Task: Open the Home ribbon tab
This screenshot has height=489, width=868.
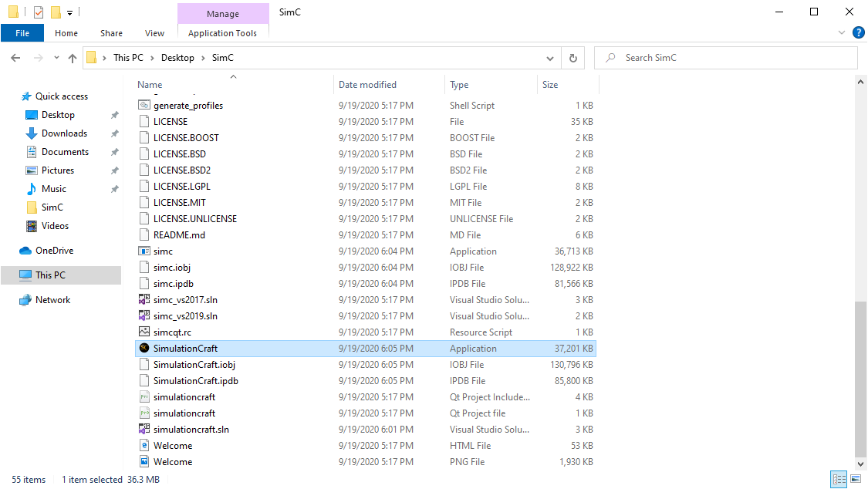Action: [x=66, y=33]
